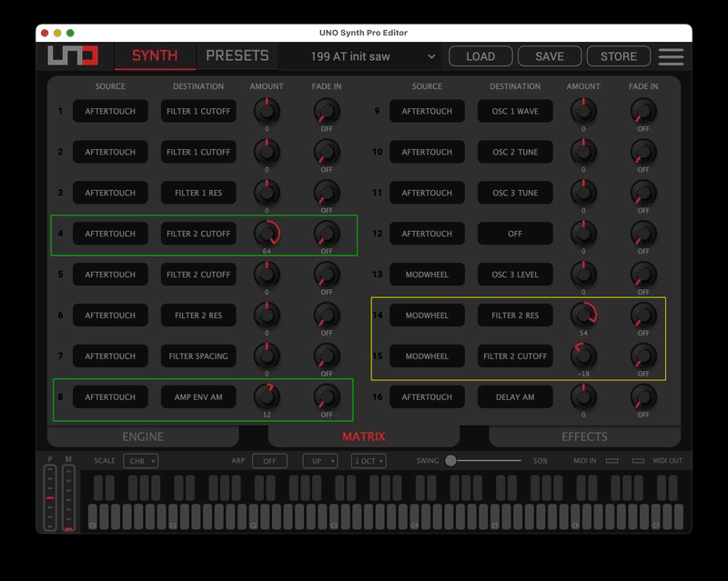Viewport: 728px width, 581px height.
Task: Open row 16 source AFTERTOUCH selector
Action: click(x=427, y=396)
